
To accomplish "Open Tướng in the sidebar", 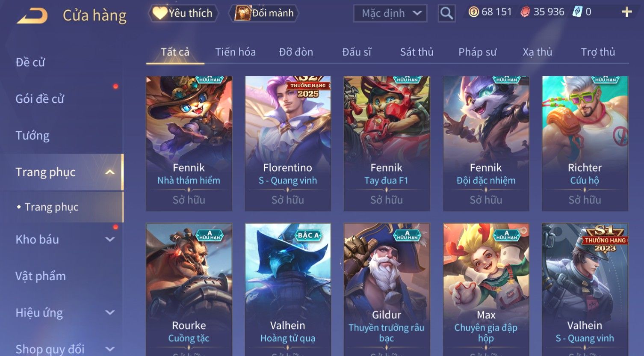I will click(32, 136).
